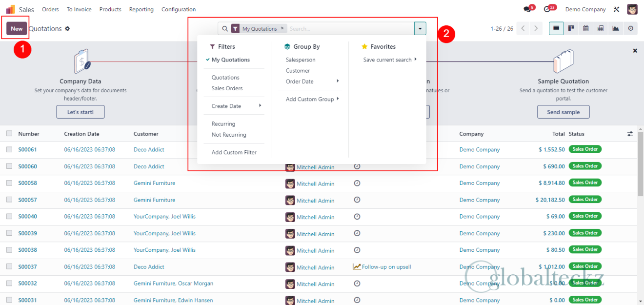Open the Activity view clock icon
Screen dimensions: 644x305
tap(631, 28)
